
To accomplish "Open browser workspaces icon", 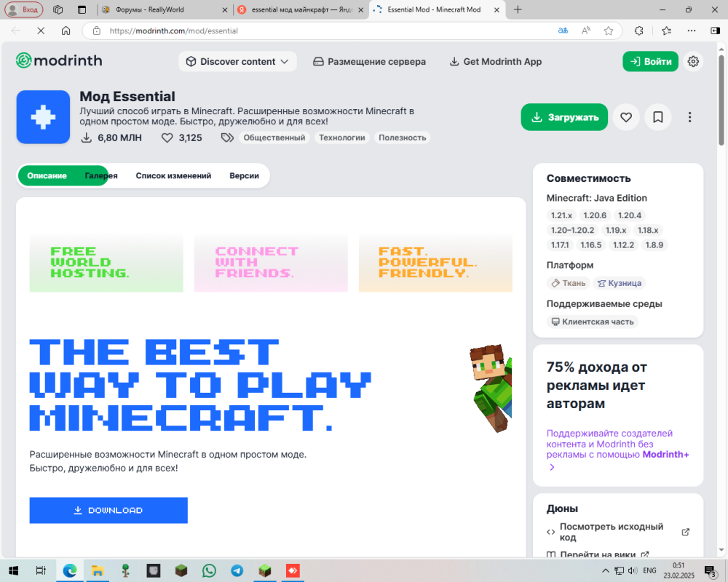I will tap(58, 9).
